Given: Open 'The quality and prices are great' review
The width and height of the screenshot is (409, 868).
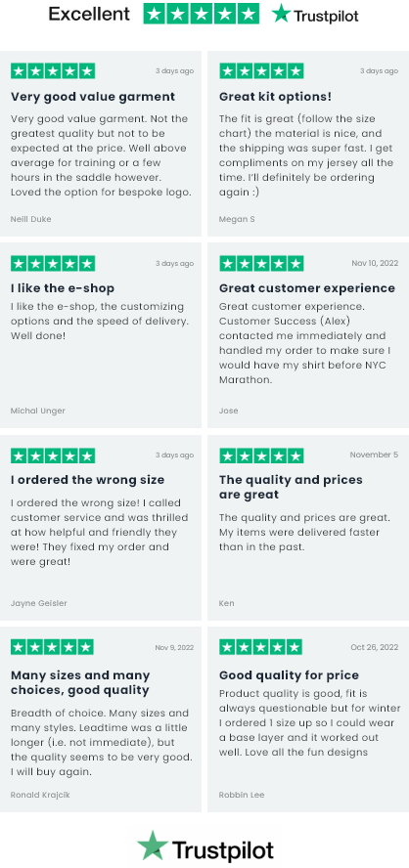Looking at the screenshot, I should (x=291, y=487).
